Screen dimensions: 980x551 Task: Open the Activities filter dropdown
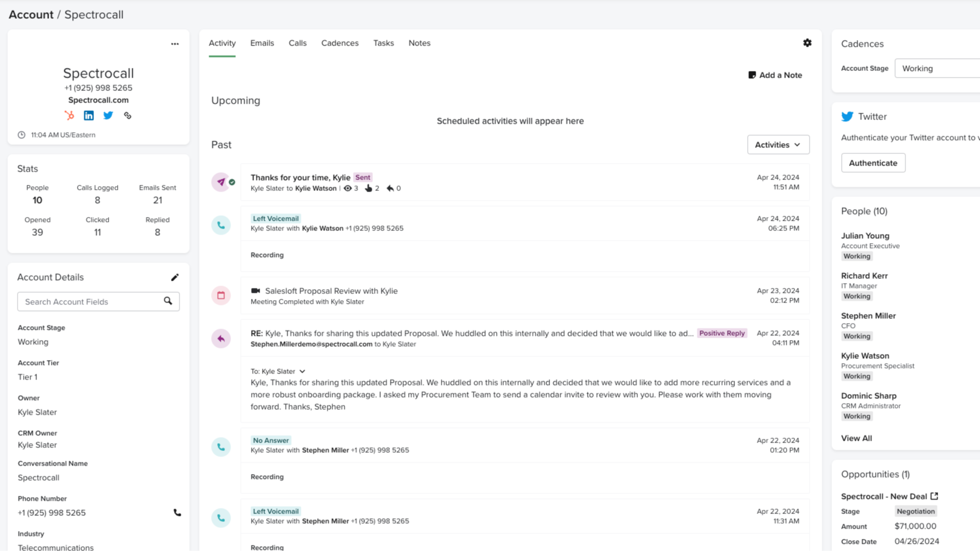[778, 144]
